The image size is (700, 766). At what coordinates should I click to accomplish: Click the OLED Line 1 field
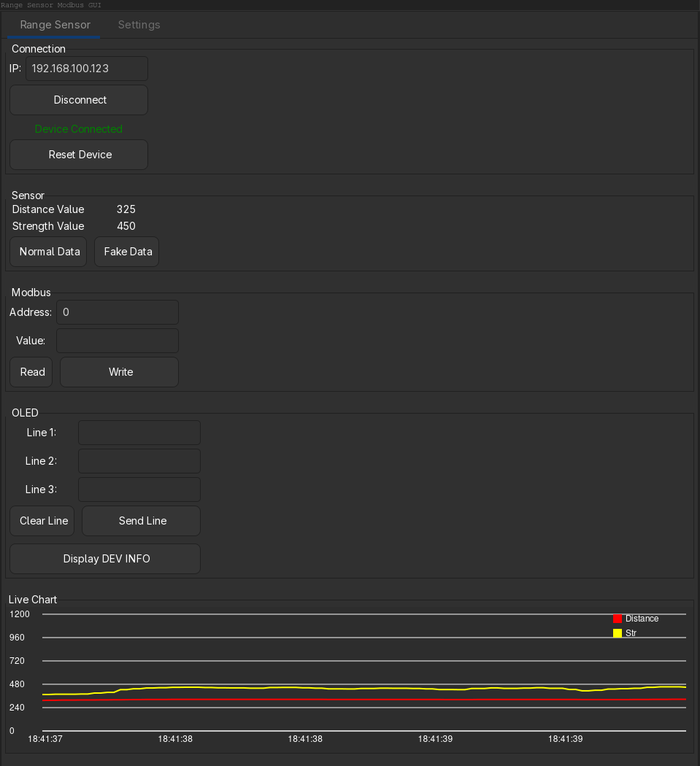click(139, 433)
